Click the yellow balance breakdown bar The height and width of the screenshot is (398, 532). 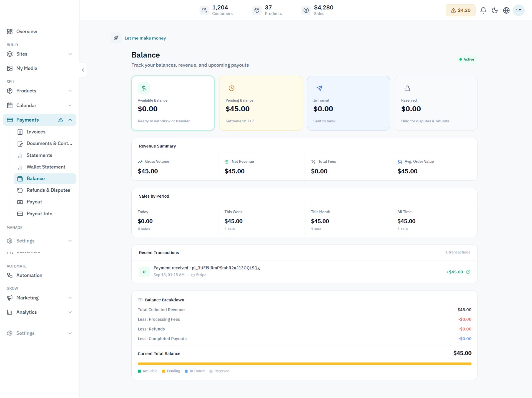[x=305, y=364]
